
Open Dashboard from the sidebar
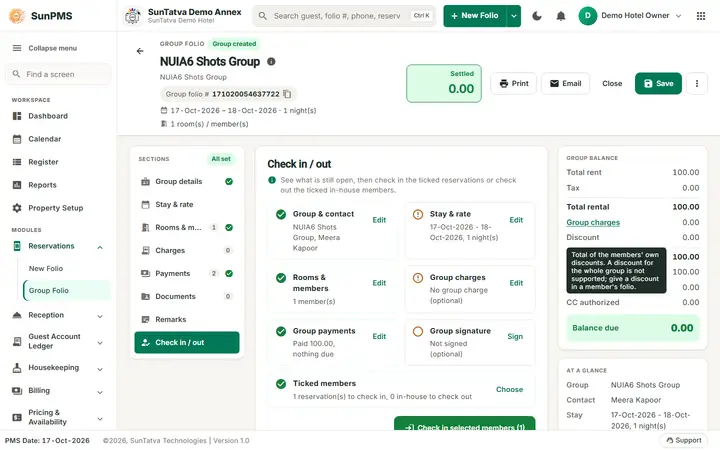(x=58, y=116)
